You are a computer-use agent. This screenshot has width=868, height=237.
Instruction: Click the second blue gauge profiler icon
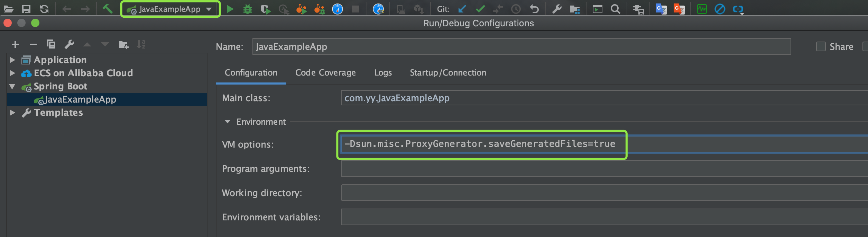pyautogui.click(x=378, y=9)
